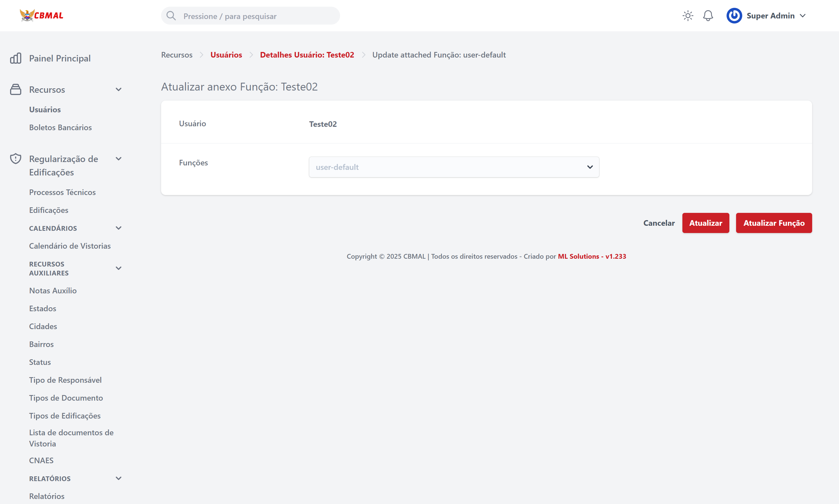Open Usuários breadcrumb link
This screenshot has height=504, width=839.
click(226, 55)
